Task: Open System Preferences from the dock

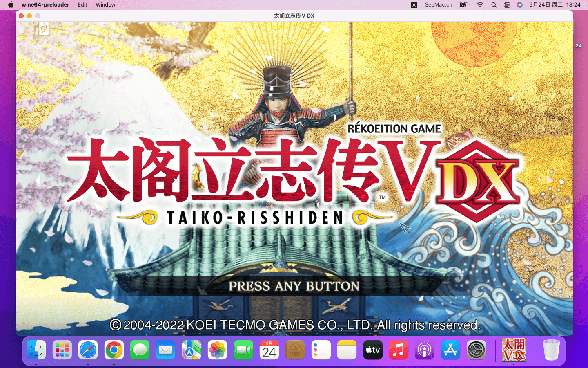Action: tap(476, 350)
